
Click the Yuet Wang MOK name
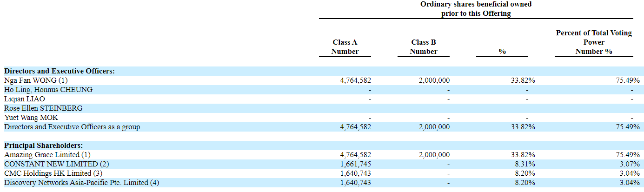point(31,118)
